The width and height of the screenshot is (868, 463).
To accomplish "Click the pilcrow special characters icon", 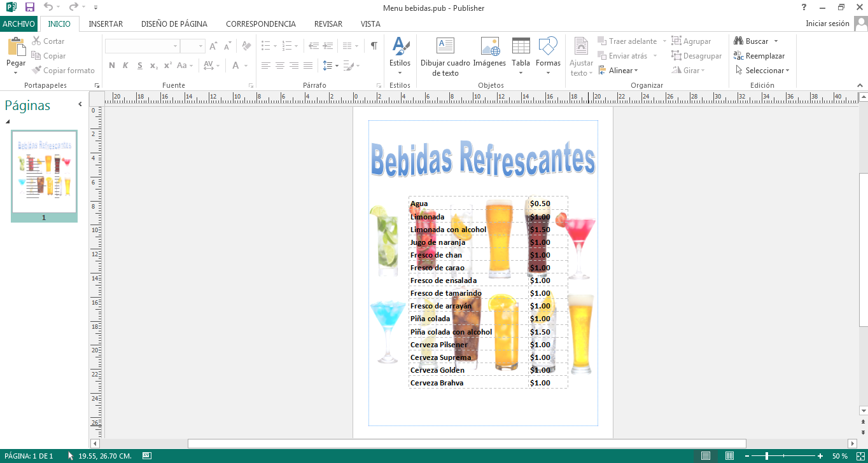I will pos(374,46).
